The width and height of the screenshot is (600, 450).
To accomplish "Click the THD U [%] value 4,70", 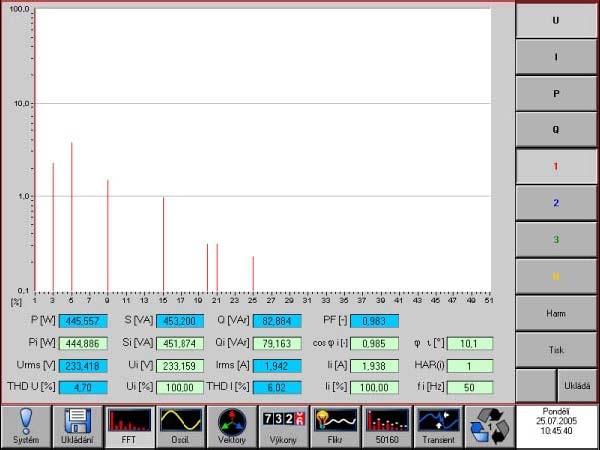I will pyautogui.click(x=83, y=388).
